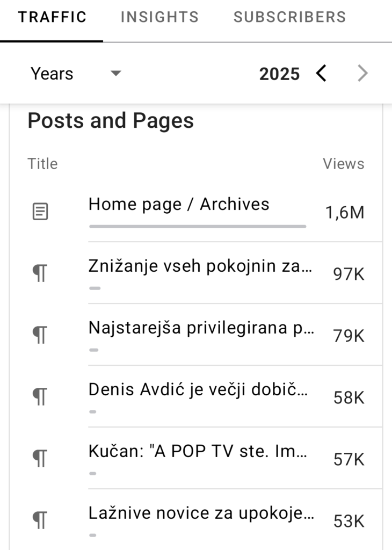Click the Home page views progress bar
The width and height of the screenshot is (392, 550).
tap(198, 227)
